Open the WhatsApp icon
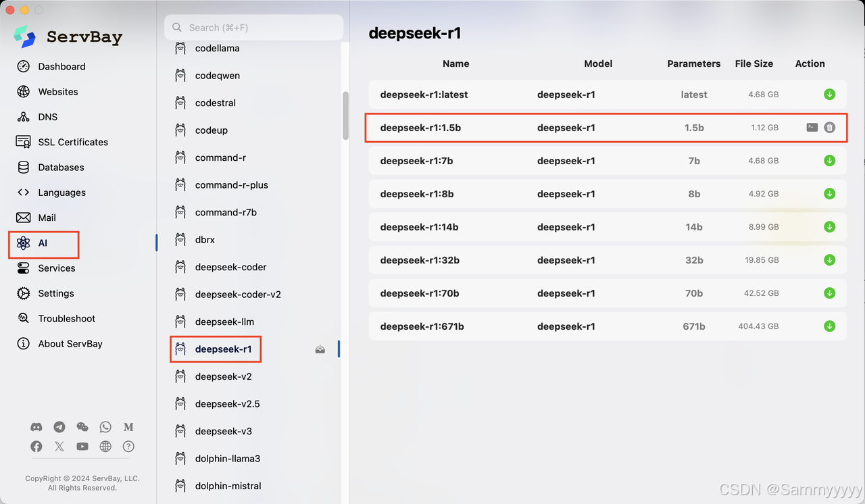The image size is (865, 504). pos(105,427)
